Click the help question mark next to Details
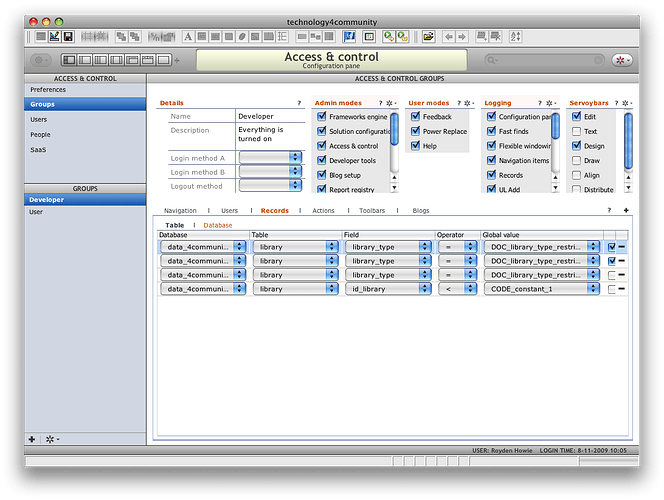Screen dimensions: 664x500 (299, 103)
